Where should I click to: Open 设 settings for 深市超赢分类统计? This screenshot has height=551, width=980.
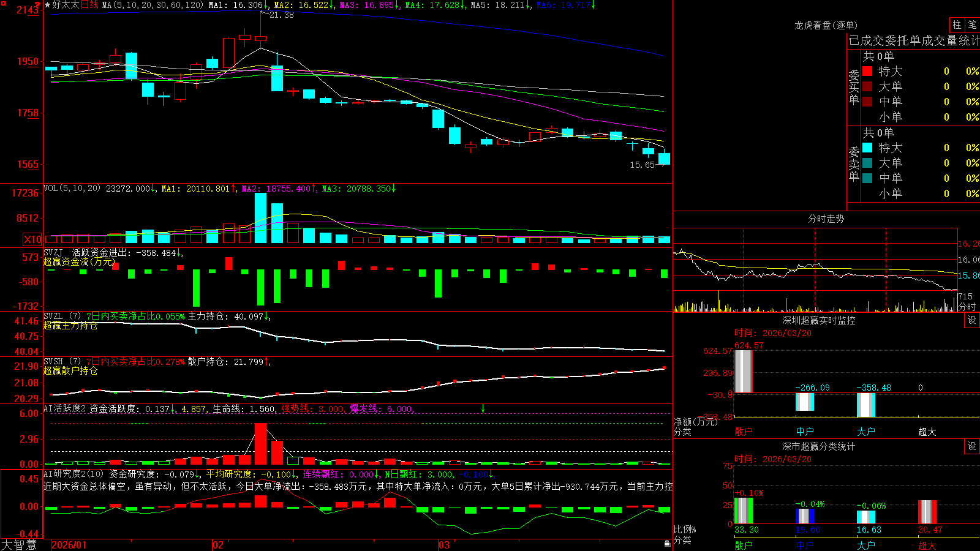[972, 446]
